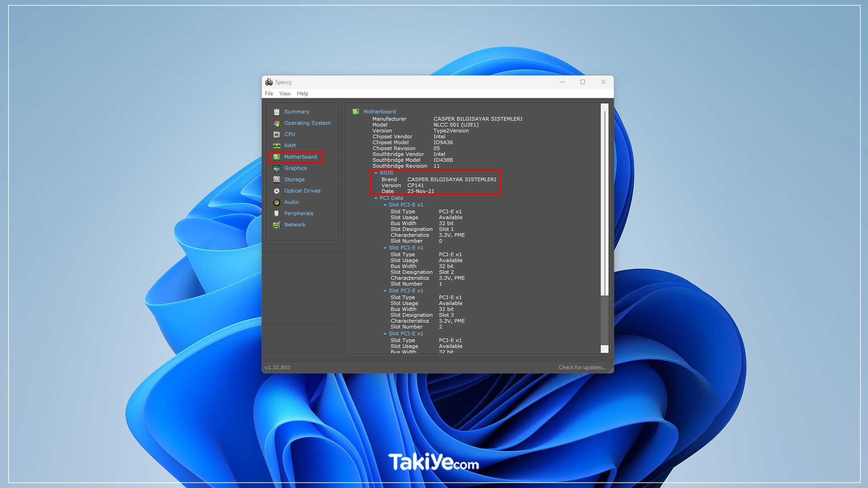
Task: Collapse the Slot PCI-E x1 node with Slot 3
Action: pyautogui.click(x=385, y=291)
